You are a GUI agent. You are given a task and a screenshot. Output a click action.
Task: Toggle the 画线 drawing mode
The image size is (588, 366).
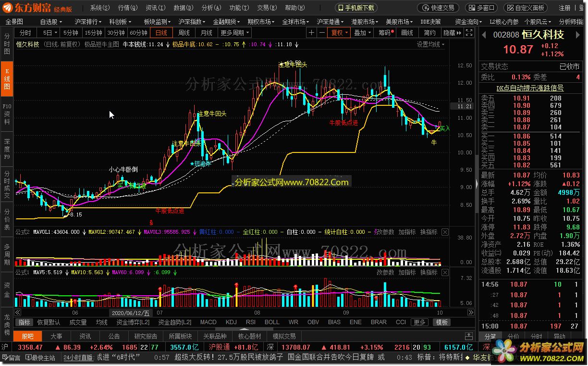(407, 33)
